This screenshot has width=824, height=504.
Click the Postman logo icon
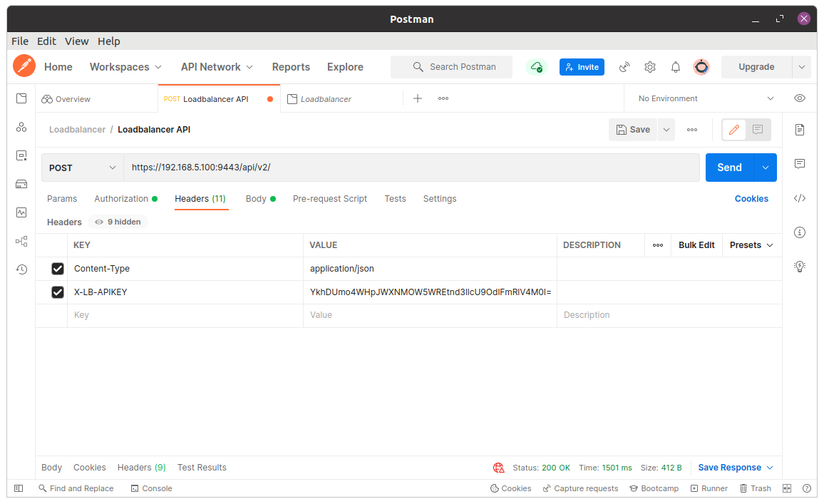point(24,66)
